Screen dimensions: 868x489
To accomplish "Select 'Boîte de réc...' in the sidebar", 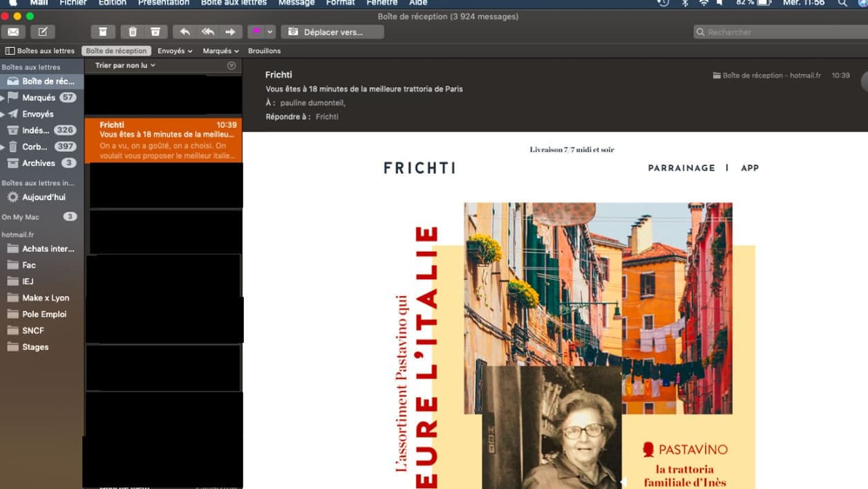I will 41,81.
